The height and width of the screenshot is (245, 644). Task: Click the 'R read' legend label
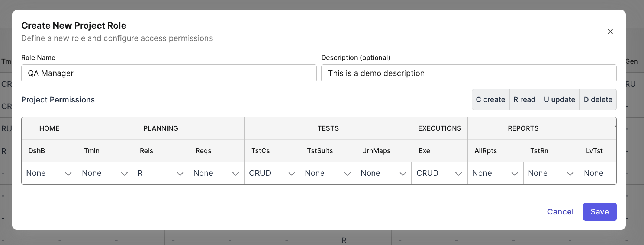[x=524, y=99]
